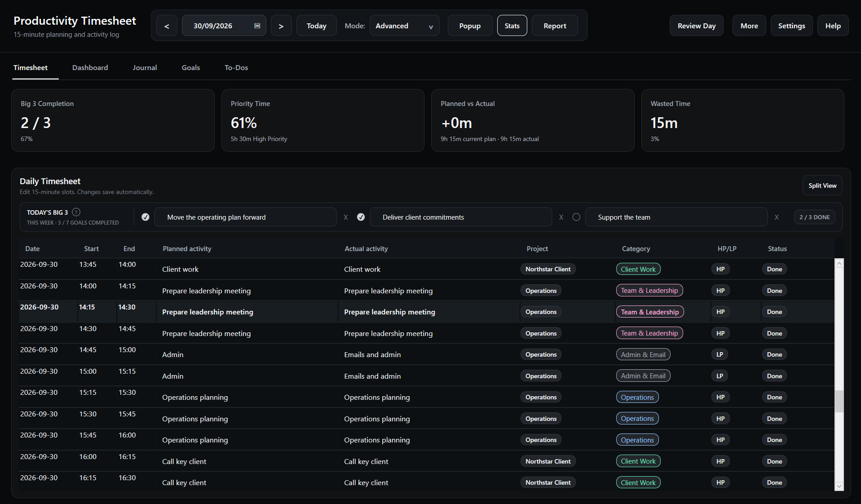Image resolution: width=861 pixels, height=504 pixels.
Task: Open Settings
Action: (x=791, y=26)
